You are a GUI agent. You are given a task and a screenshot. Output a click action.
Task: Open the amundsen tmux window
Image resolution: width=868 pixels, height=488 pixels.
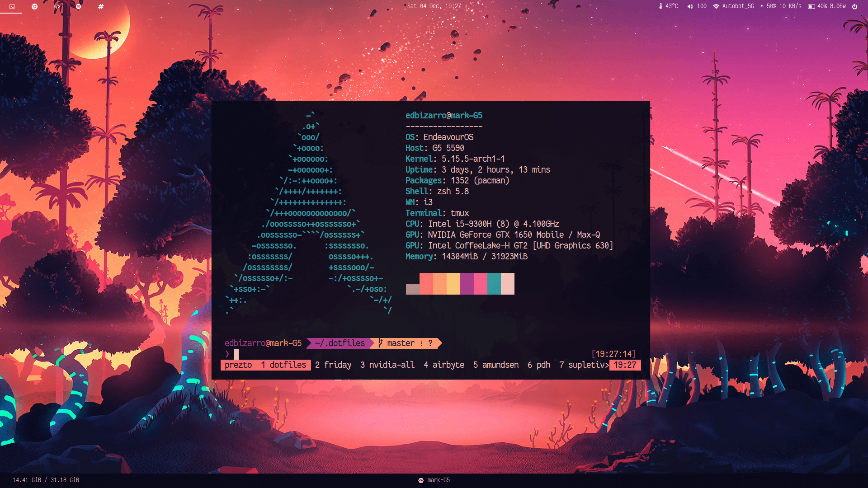point(496,365)
